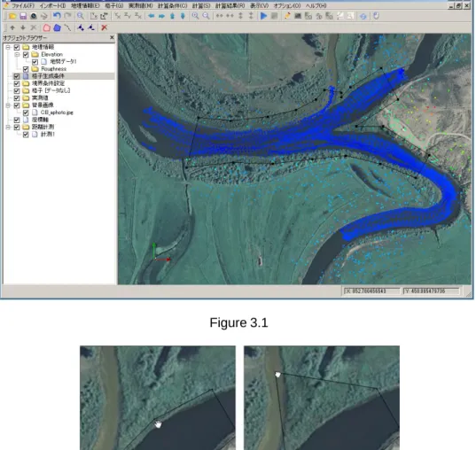Collapse the 地理情報 tree node

(8, 47)
